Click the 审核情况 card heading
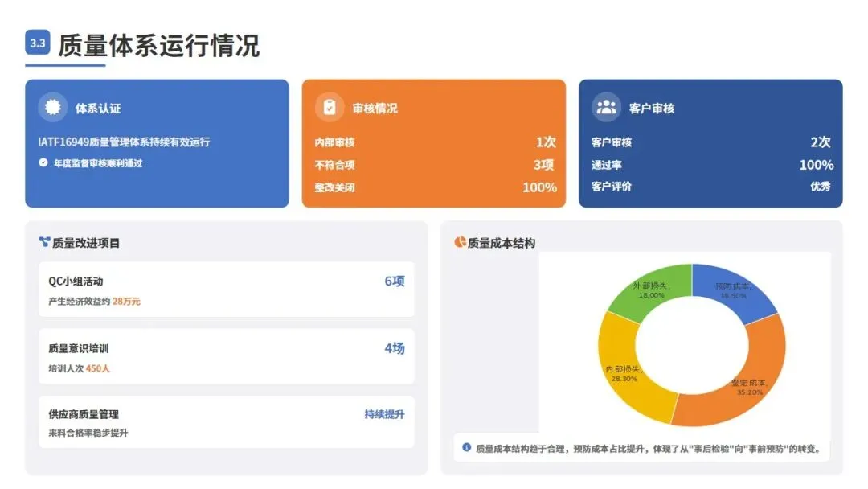This screenshot has width=868, height=489. click(375, 108)
